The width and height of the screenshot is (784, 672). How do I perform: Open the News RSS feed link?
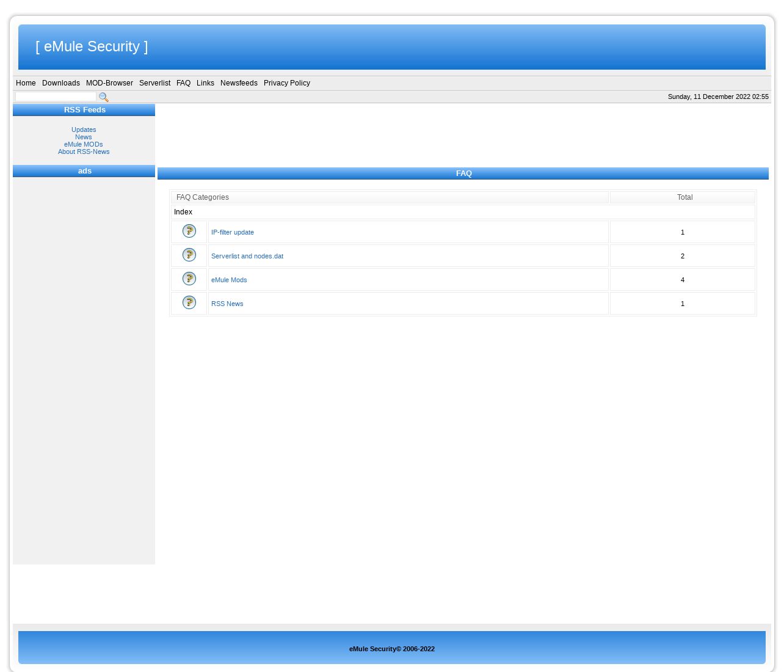coord(84,137)
